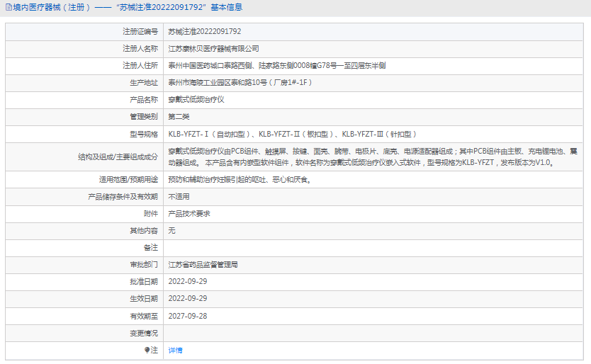Open the 详情 link in the 注 row
The image size is (591, 364).
pos(175,351)
